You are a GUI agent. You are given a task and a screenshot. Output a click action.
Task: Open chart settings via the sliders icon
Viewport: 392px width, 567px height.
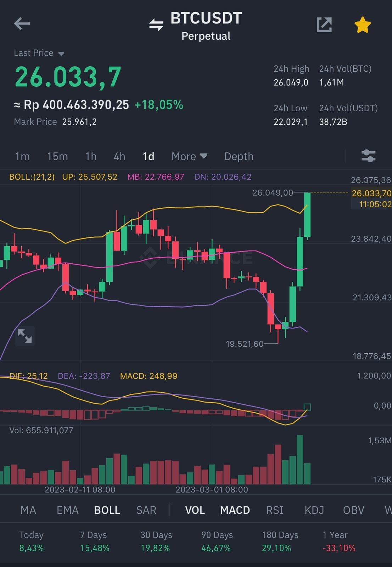pos(368,156)
